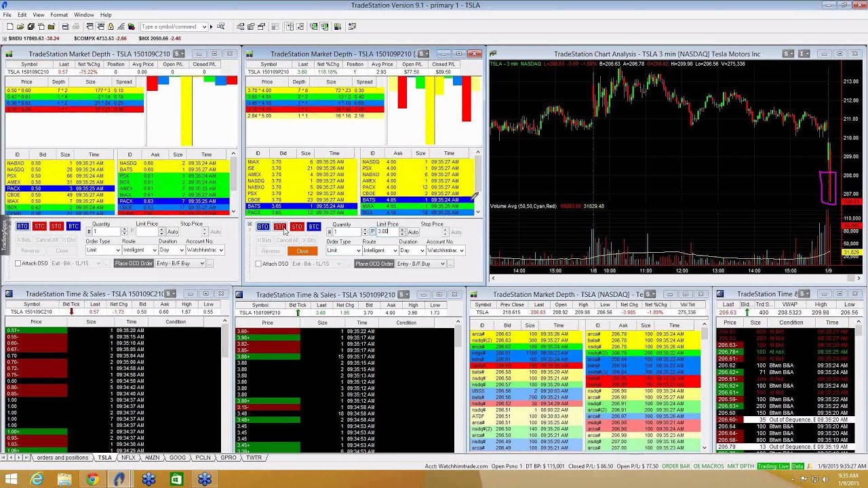868x488 pixels.
Task: Click the orange Close button in P210 order bar
Action: [302, 251]
